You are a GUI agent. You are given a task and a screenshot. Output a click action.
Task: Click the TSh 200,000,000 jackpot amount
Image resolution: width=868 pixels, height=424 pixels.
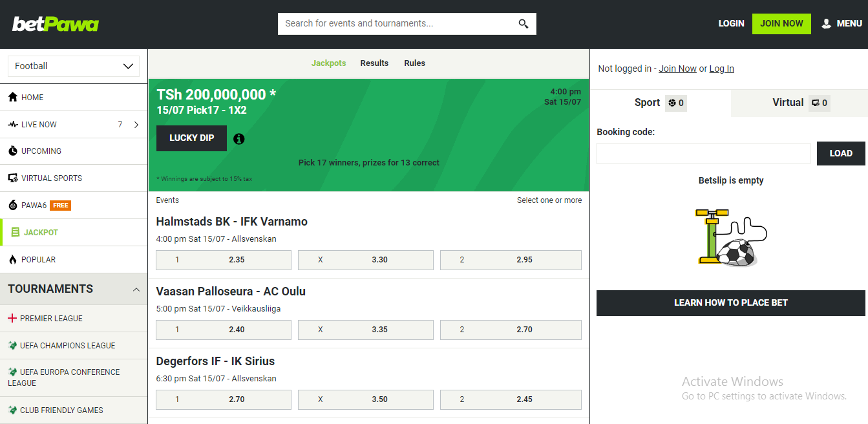click(x=216, y=94)
